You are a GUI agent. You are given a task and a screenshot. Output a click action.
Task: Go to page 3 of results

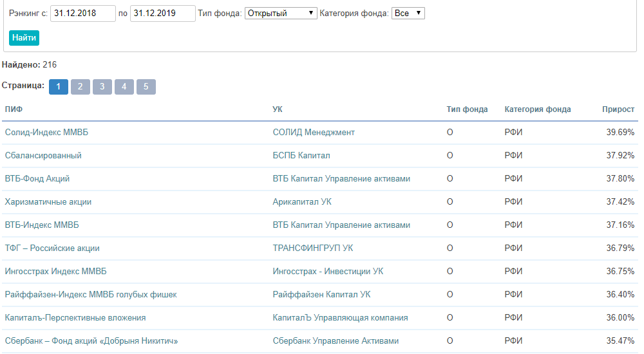102,87
